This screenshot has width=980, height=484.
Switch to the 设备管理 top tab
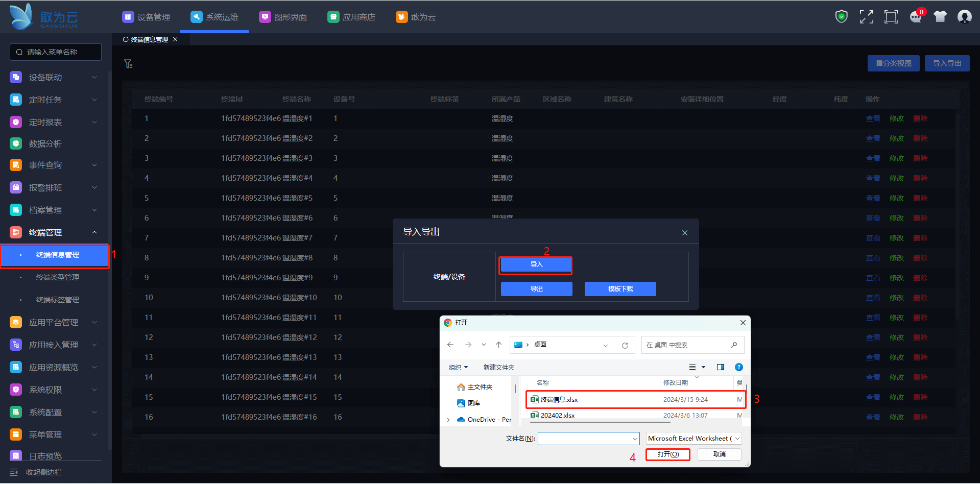click(x=147, y=17)
